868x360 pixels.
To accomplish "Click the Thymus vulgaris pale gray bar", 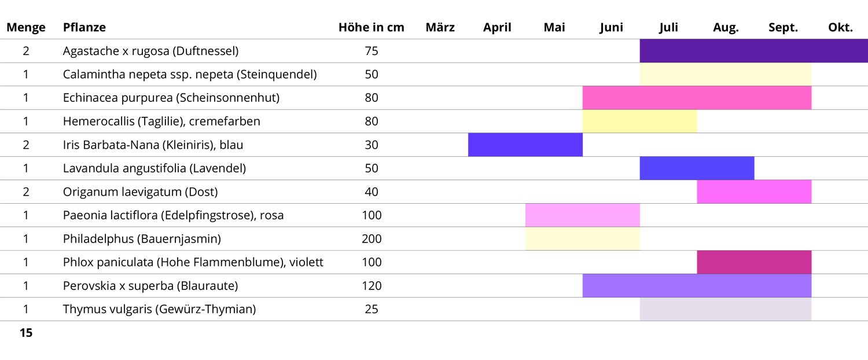I will coord(725,309).
